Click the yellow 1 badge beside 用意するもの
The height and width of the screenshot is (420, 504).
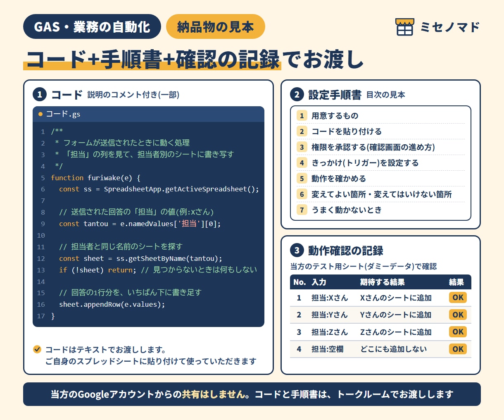coord(302,116)
